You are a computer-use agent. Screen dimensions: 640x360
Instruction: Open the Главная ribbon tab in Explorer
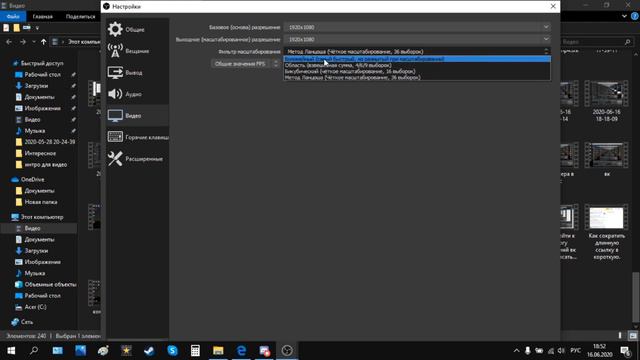coord(42,16)
